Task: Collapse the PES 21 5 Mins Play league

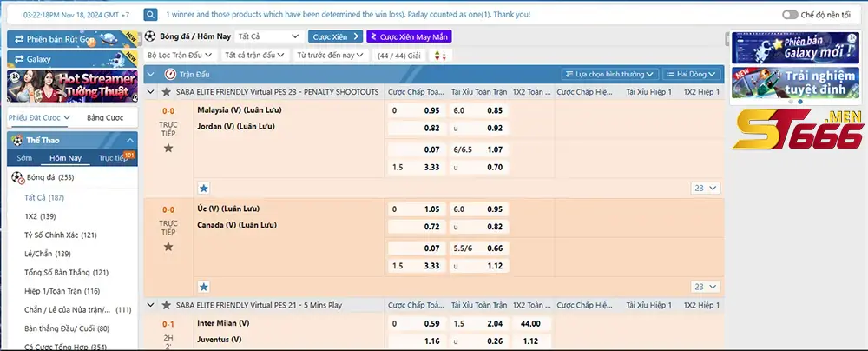Action: coord(150,305)
